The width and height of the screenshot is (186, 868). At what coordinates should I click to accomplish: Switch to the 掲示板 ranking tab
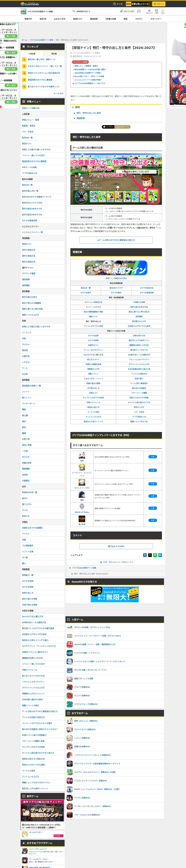54,54
